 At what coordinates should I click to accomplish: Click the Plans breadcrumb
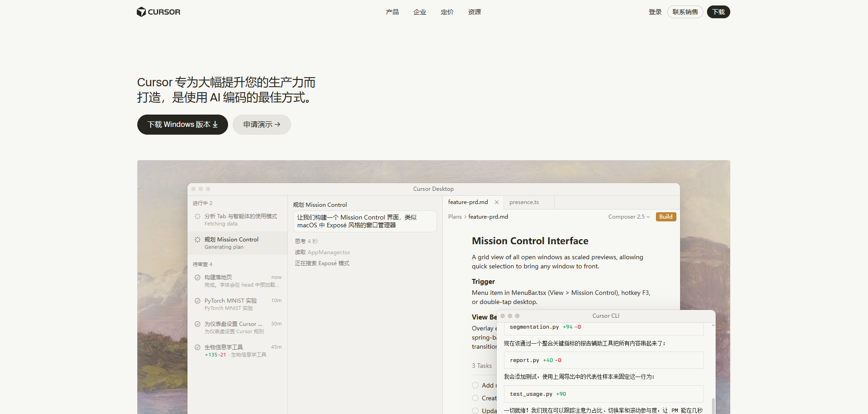[x=455, y=217]
